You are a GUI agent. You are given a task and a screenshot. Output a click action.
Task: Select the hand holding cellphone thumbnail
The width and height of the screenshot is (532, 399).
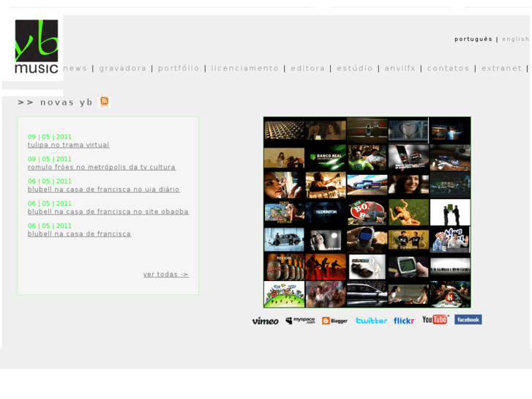(367, 239)
